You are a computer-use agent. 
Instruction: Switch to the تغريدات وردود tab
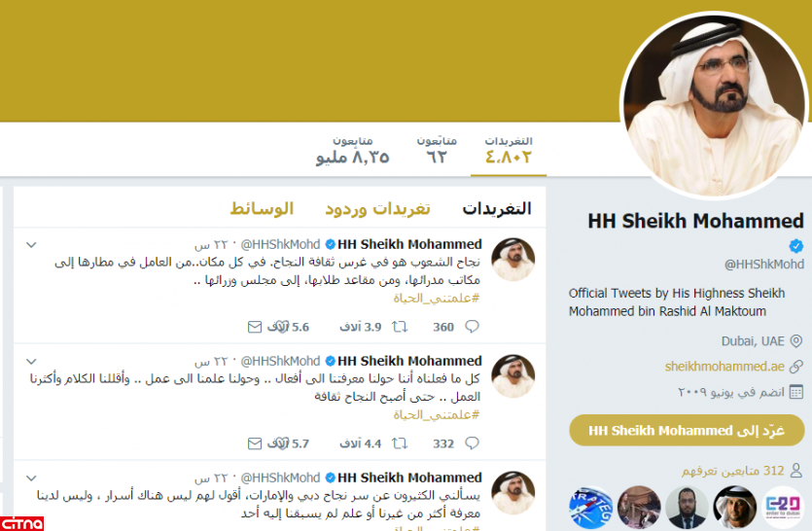(x=377, y=208)
